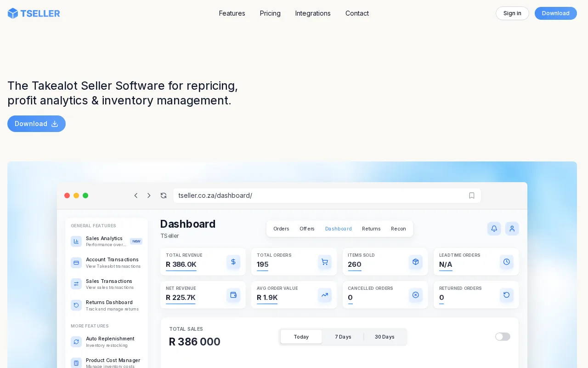The width and height of the screenshot is (588, 368).
Task: Go to Integrations in the top navigation
Action: [313, 13]
